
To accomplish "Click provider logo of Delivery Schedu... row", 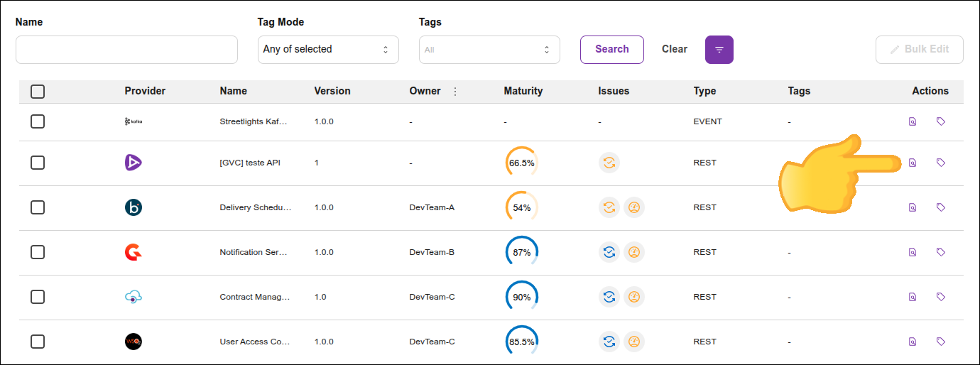I will click(x=134, y=207).
